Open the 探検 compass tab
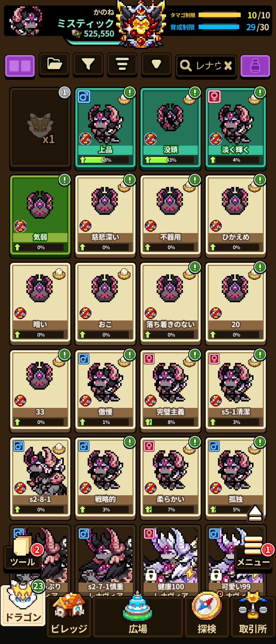 [x=207, y=616]
